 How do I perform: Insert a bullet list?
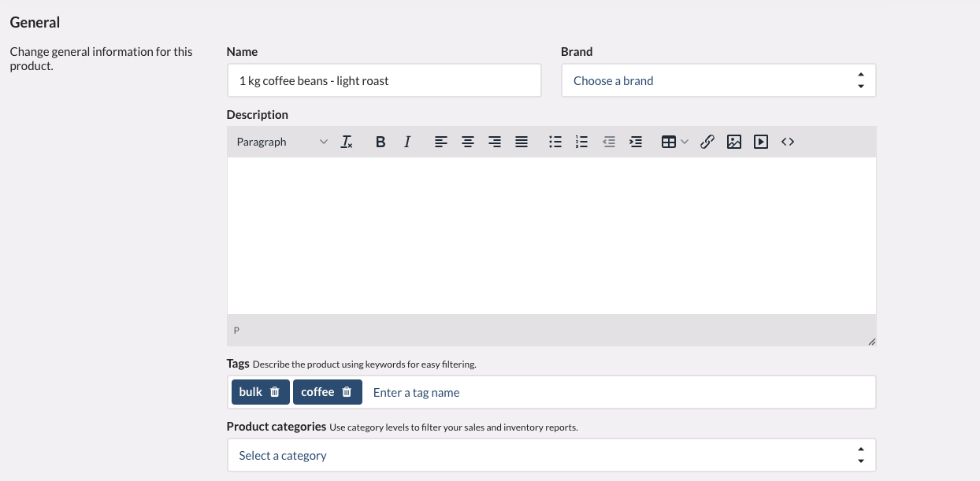click(555, 142)
